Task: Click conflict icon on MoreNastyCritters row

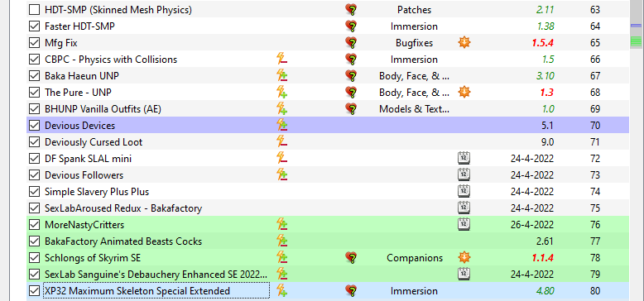Action: (281, 224)
